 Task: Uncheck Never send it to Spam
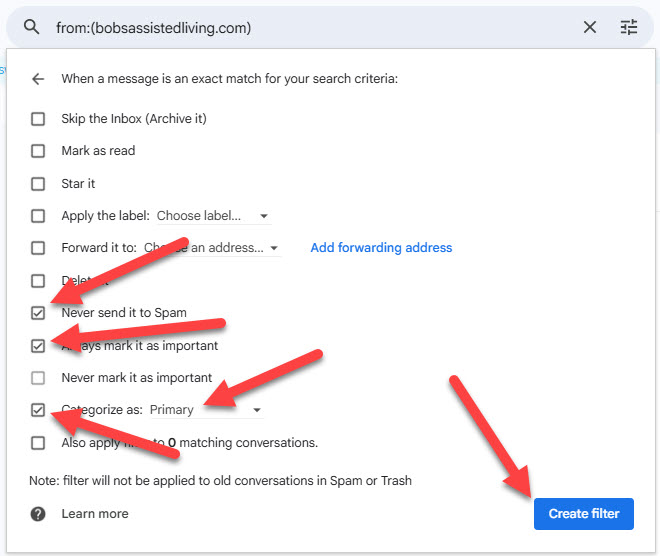pos(38,313)
